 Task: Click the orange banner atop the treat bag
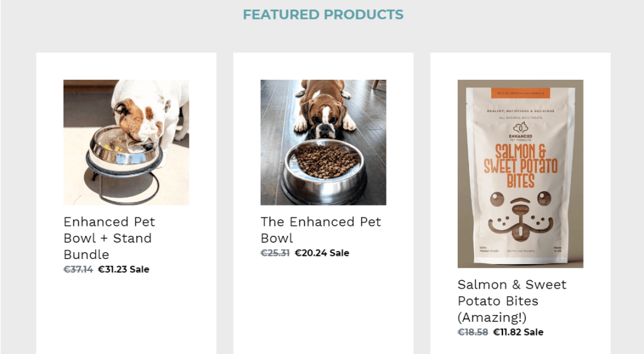tap(520, 93)
